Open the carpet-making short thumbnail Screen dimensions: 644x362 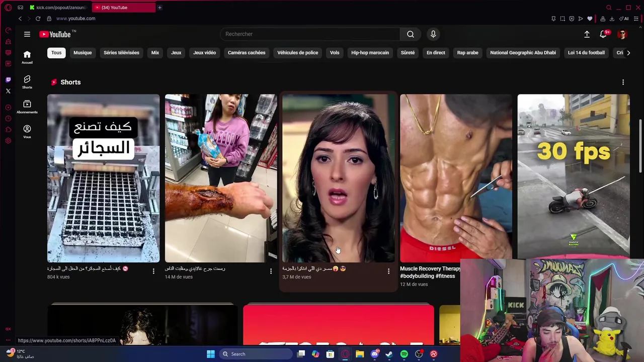tap(103, 178)
